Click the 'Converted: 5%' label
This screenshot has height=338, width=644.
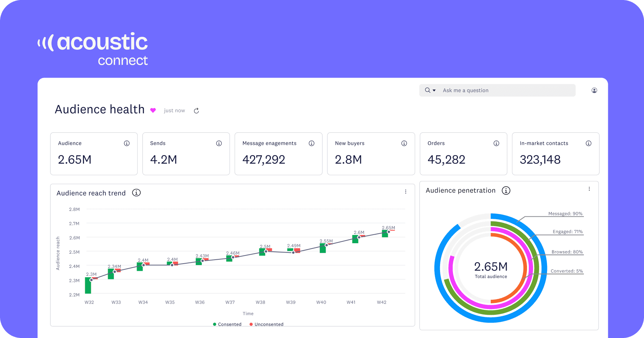[567, 271]
